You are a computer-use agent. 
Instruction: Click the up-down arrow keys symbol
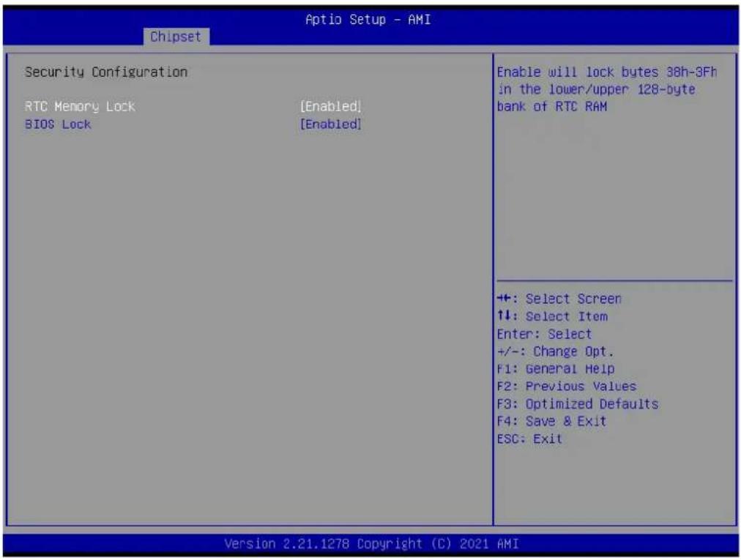coord(504,316)
